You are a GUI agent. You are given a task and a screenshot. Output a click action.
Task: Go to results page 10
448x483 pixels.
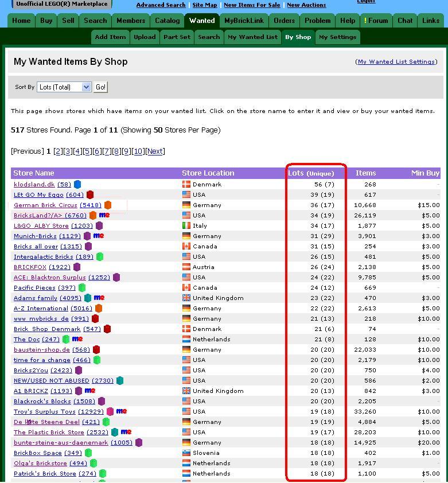(138, 151)
